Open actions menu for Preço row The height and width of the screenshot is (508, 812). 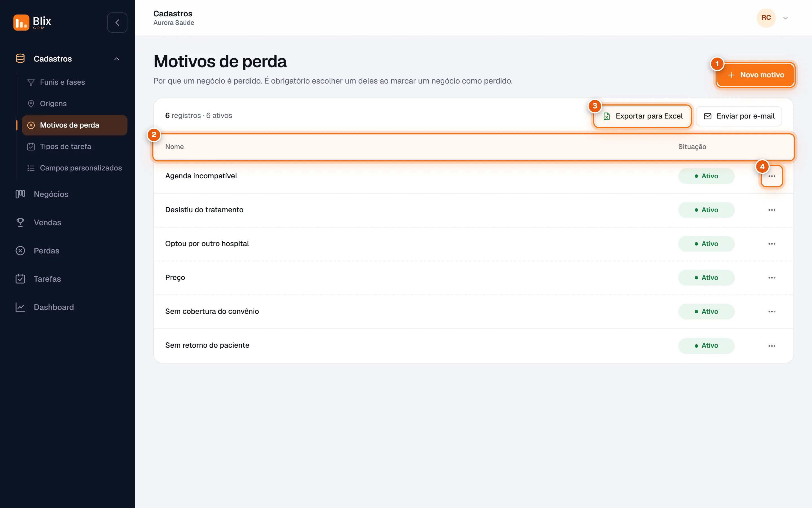pos(772,278)
